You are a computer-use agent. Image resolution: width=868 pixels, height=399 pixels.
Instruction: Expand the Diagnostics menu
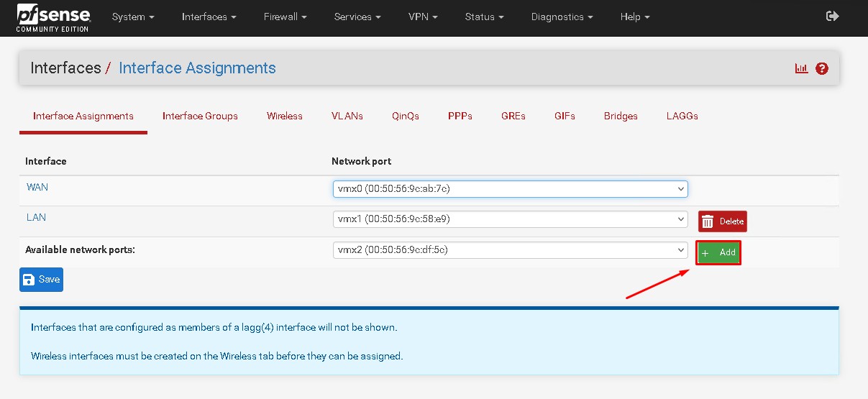pyautogui.click(x=562, y=17)
